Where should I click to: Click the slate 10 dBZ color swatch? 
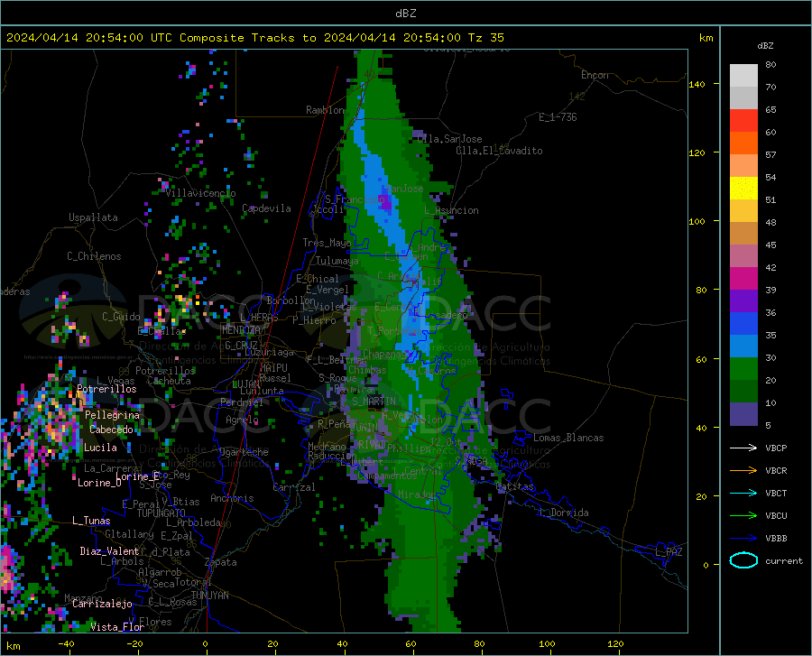pyautogui.click(x=743, y=414)
